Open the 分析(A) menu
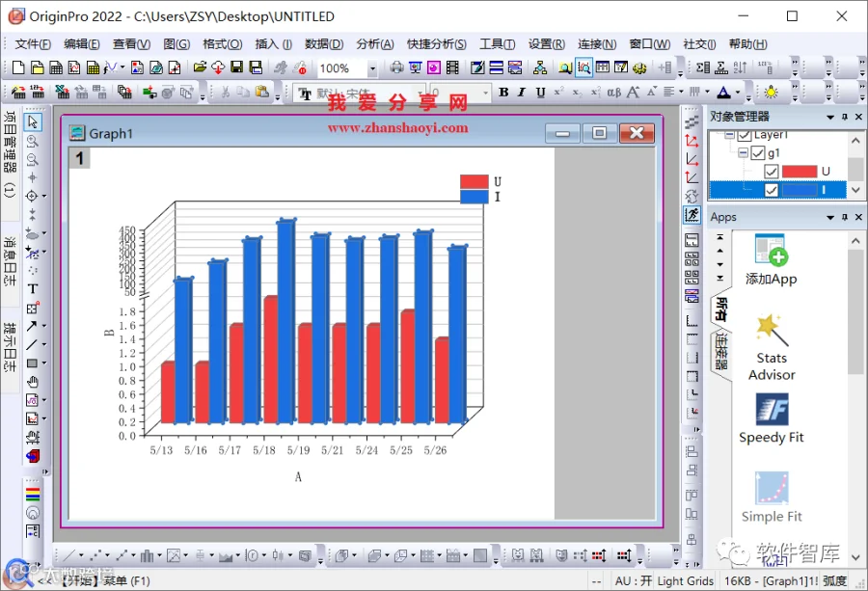 375,43
